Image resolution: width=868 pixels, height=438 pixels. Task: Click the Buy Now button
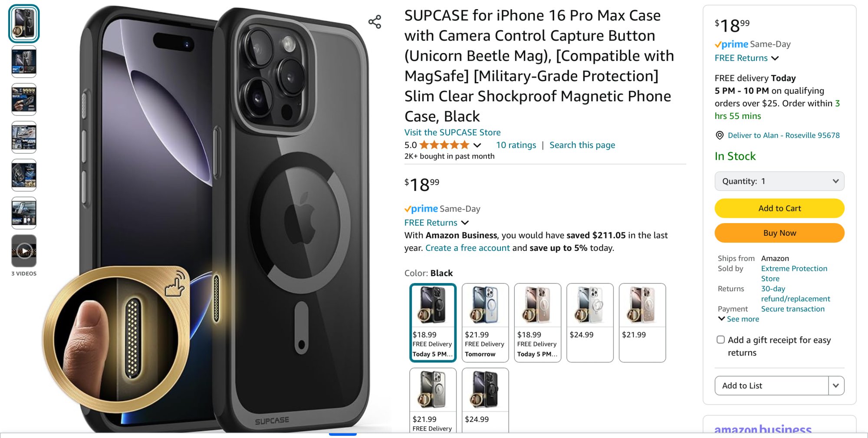(x=779, y=233)
